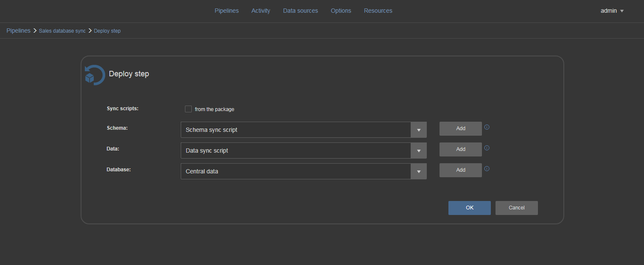Add a new Schema script
644x265 pixels.
(x=461, y=128)
